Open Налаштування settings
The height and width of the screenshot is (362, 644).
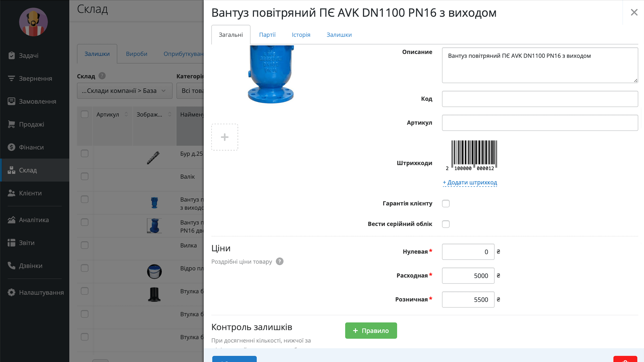[34, 292]
